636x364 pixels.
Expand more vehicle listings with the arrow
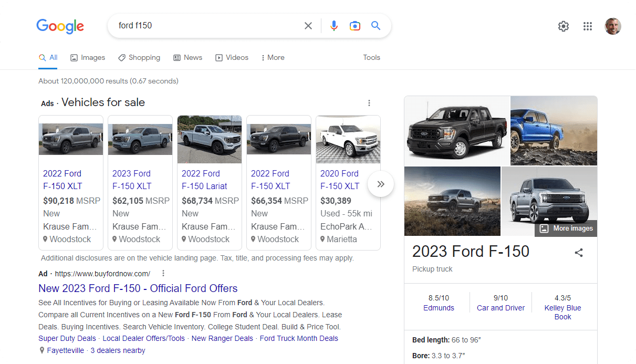(x=380, y=184)
